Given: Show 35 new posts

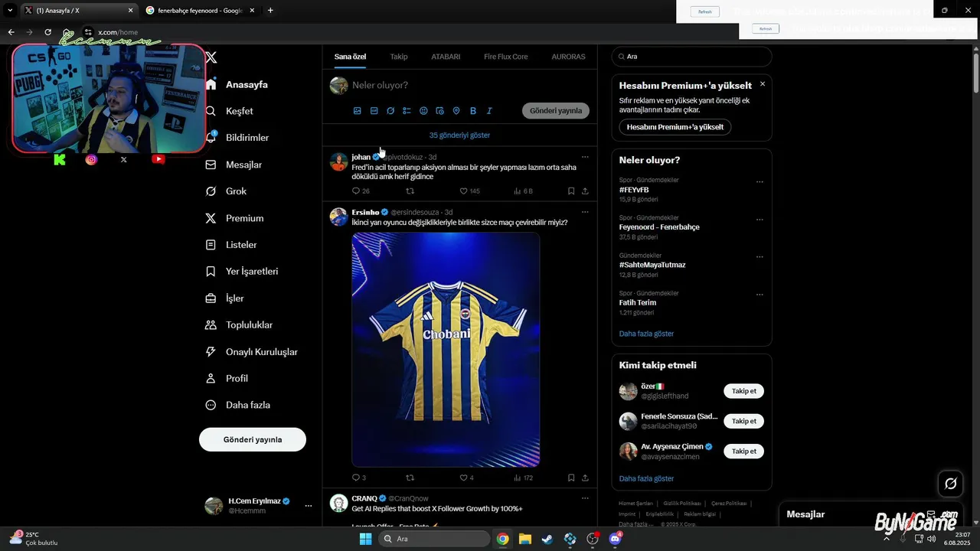Looking at the screenshot, I should click(459, 135).
